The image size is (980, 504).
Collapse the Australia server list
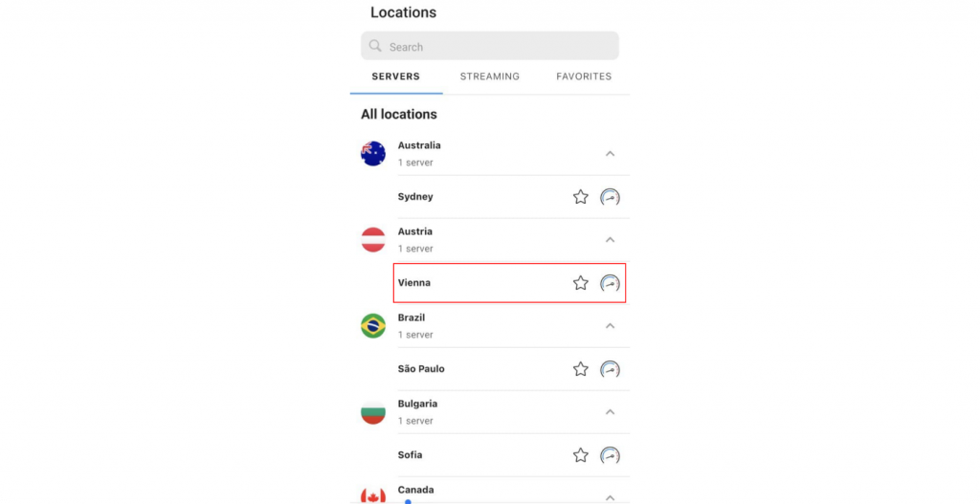(610, 154)
